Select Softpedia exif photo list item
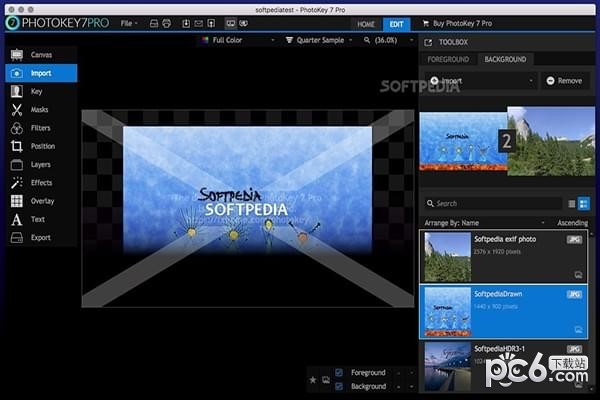The image size is (600, 400). pos(504,257)
